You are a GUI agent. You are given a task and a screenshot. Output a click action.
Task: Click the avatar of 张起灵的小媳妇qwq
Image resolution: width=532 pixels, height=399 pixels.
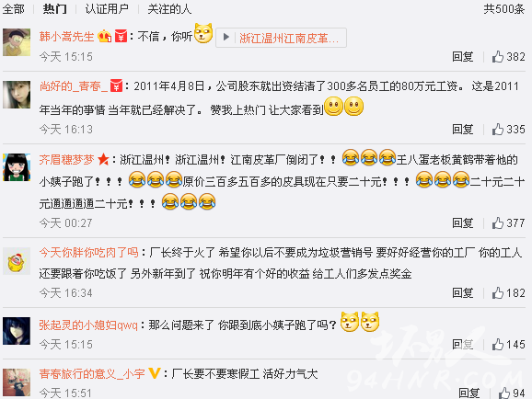(x=17, y=331)
